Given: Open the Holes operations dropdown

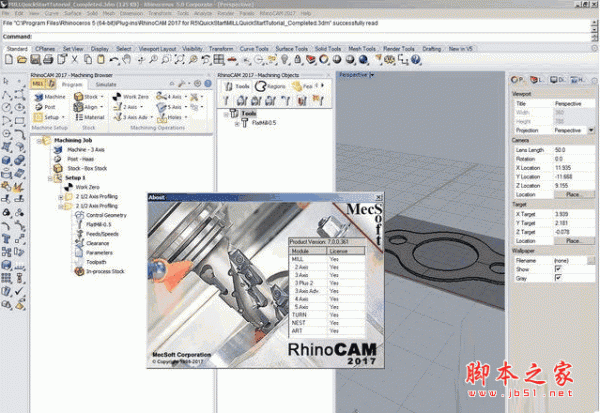Looking at the screenshot, I should tap(186, 117).
